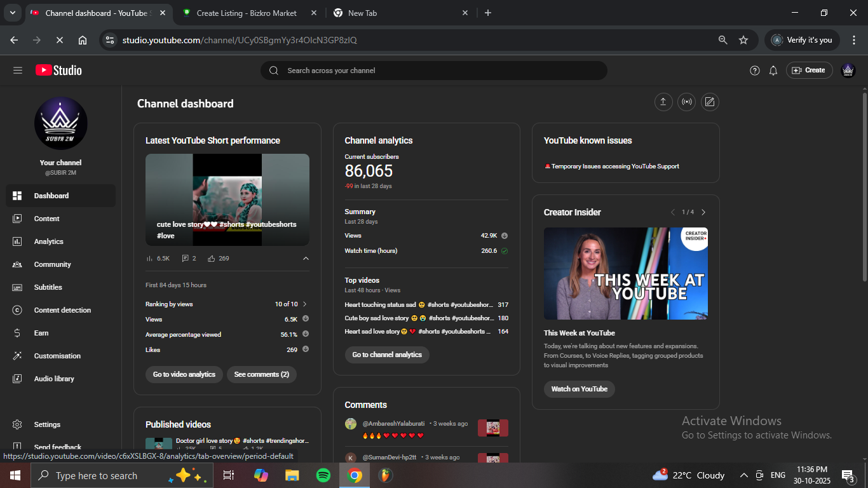Click the Create button in header
The height and width of the screenshot is (488, 868).
pyautogui.click(x=809, y=71)
